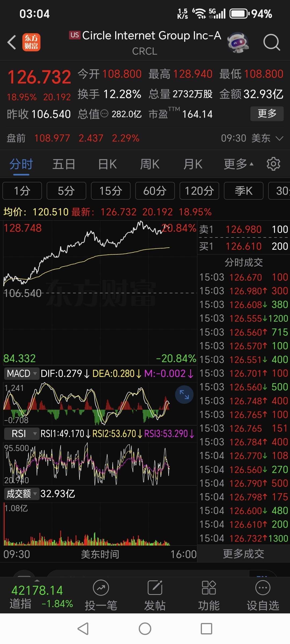Tap the intraday price line chart

click(x=100, y=292)
